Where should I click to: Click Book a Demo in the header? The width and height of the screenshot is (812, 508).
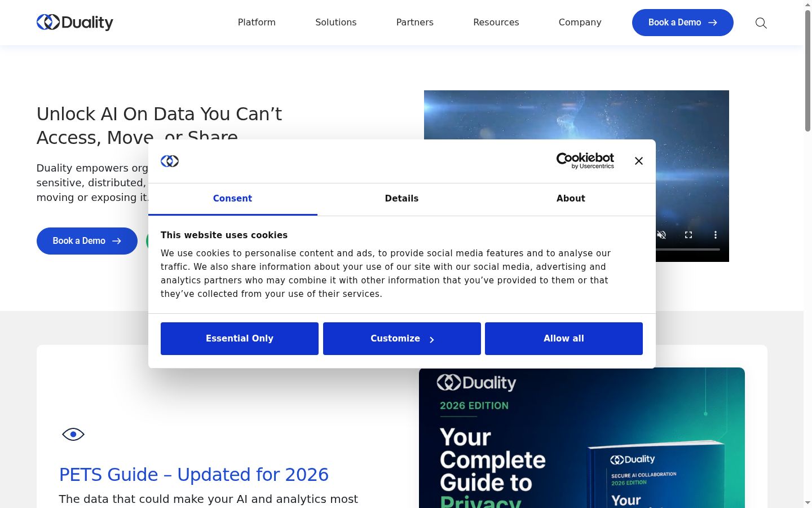pyautogui.click(x=683, y=23)
